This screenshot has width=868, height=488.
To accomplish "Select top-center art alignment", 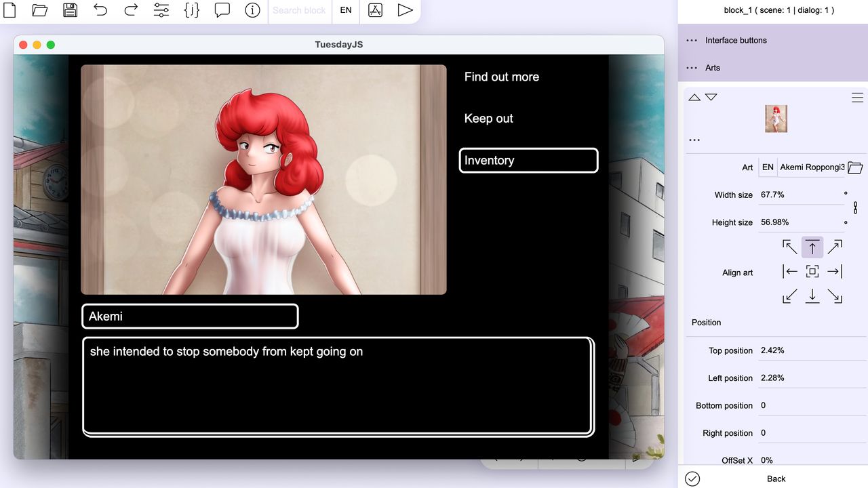I will coord(812,247).
